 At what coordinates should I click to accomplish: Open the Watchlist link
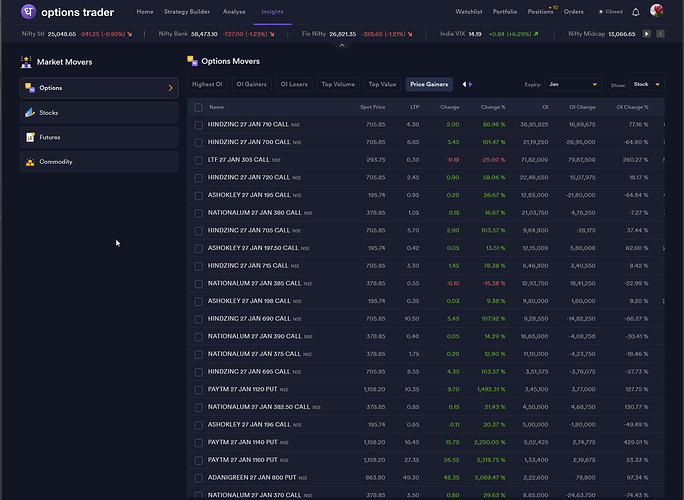point(468,12)
